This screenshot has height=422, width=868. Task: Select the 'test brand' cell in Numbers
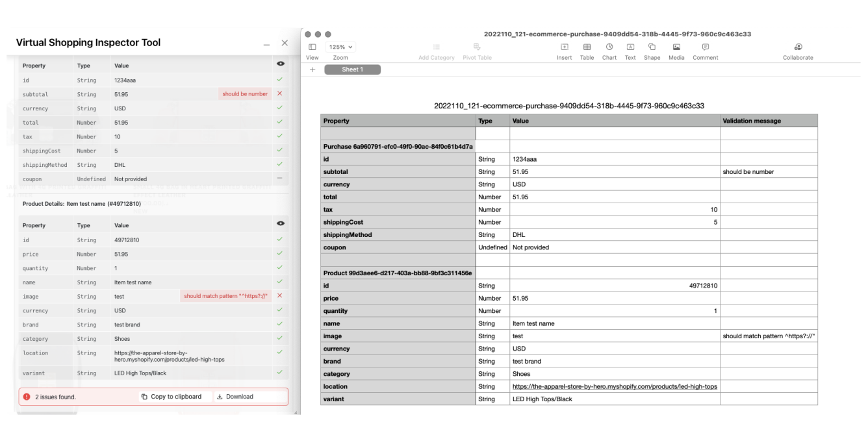coord(615,362)
